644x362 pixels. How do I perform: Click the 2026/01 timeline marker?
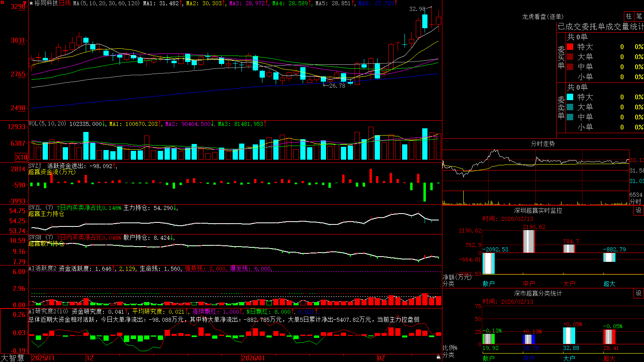253,358
